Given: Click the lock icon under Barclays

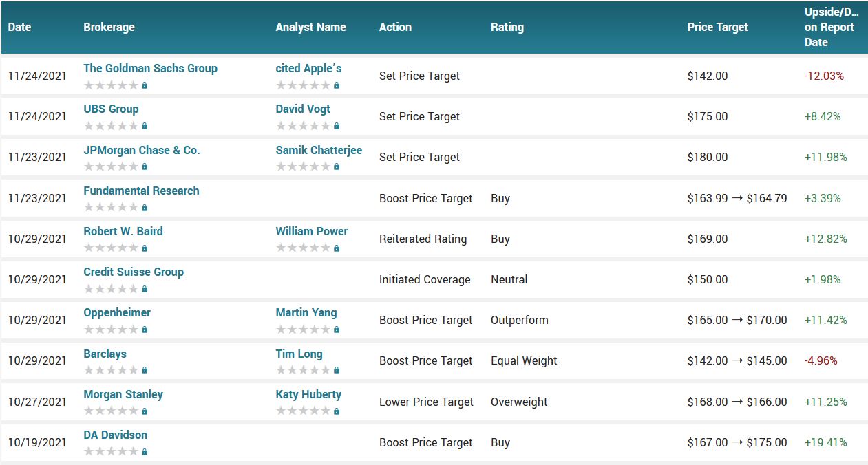Looking at the screenshot, I should (145, 371).
